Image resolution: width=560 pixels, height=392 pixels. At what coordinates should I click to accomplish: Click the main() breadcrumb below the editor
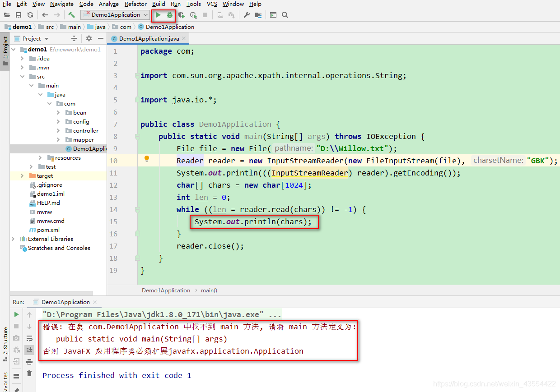coord(209,290)
